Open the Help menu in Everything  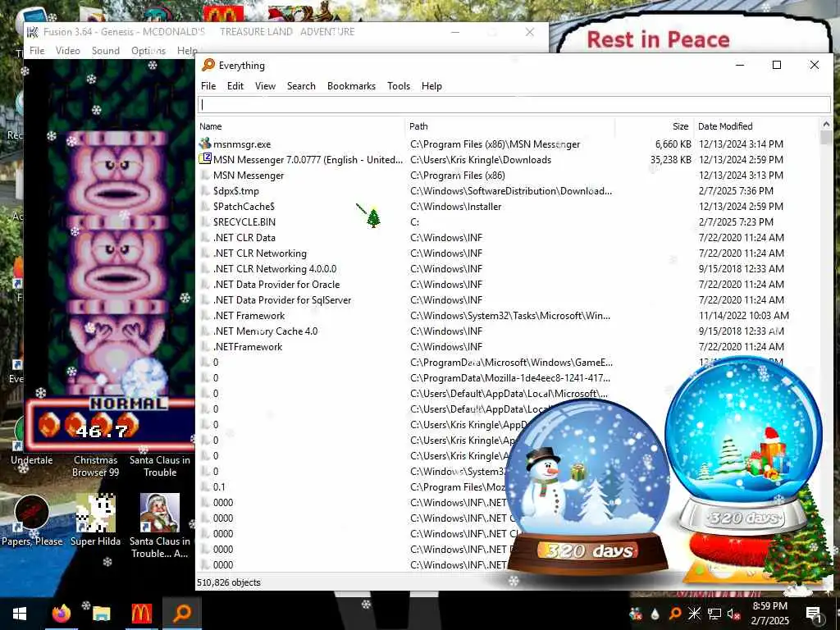coord(431,86)
